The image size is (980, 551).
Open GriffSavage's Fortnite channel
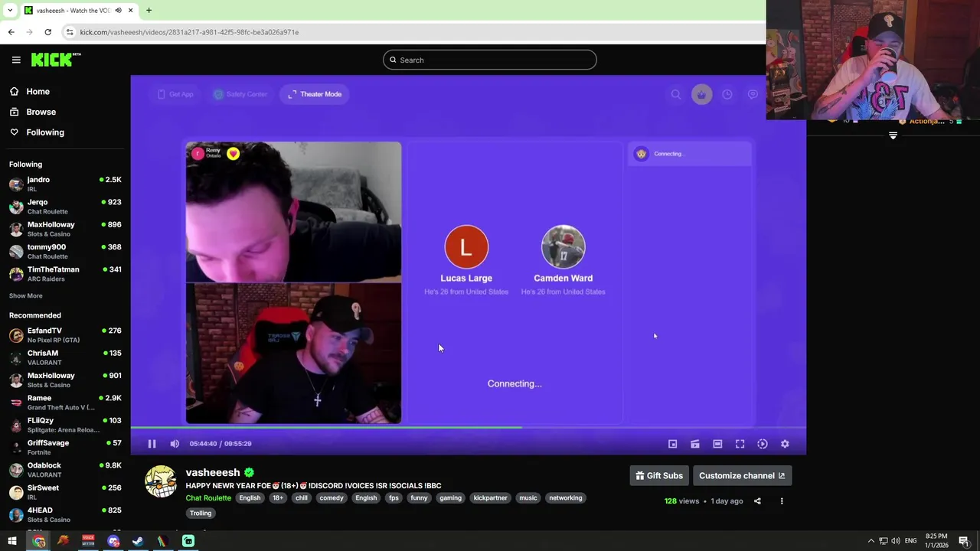coord(65,448)
